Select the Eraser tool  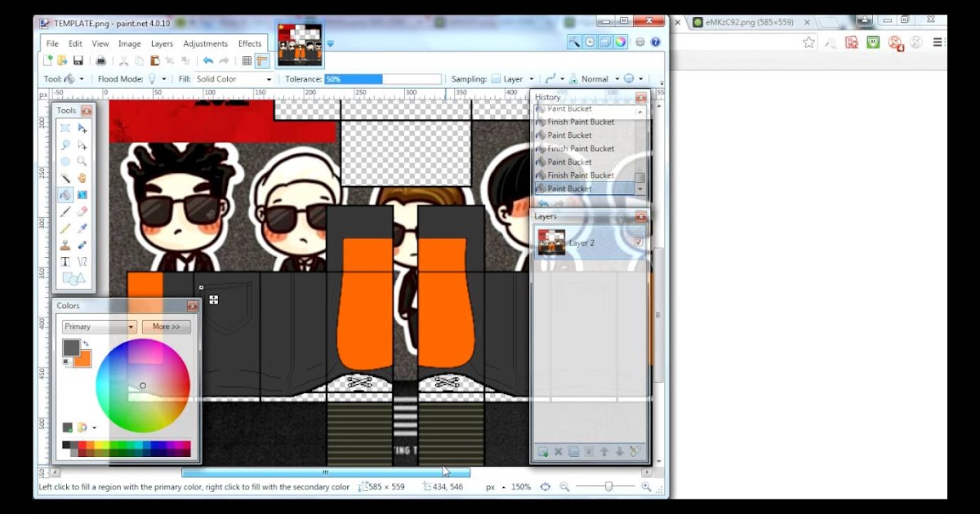(x=82, y=211)
